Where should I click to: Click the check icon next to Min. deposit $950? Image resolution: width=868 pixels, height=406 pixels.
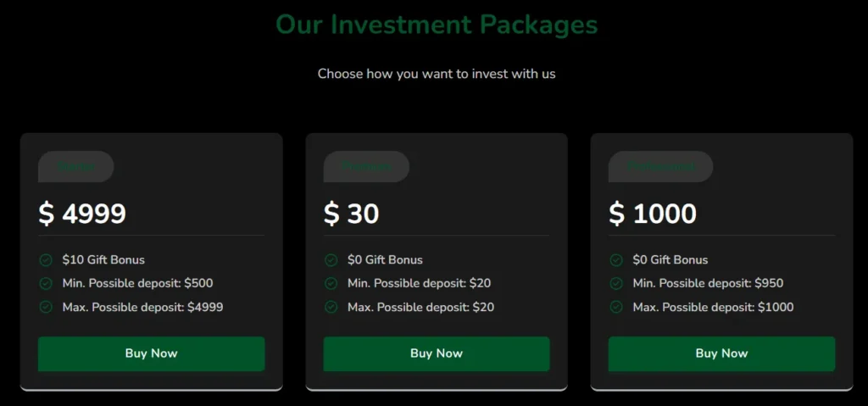click(616, 283)
